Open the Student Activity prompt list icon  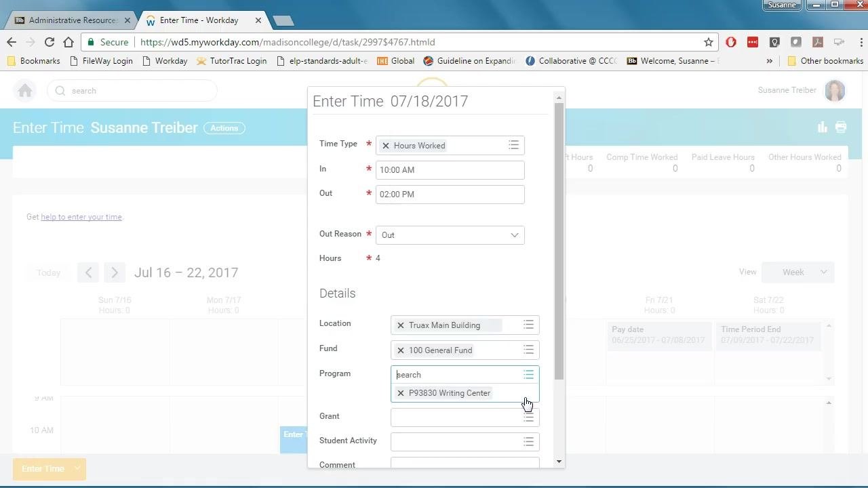528,441
